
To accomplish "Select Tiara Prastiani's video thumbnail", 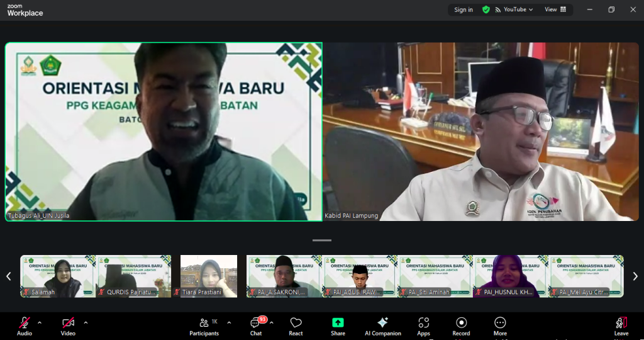I will 209,276.
